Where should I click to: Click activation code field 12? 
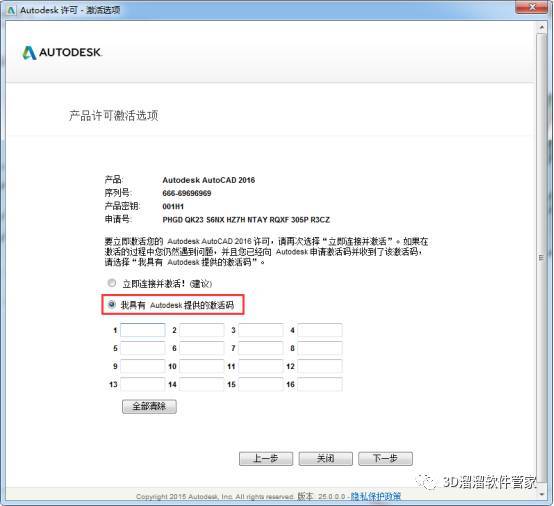320,366
